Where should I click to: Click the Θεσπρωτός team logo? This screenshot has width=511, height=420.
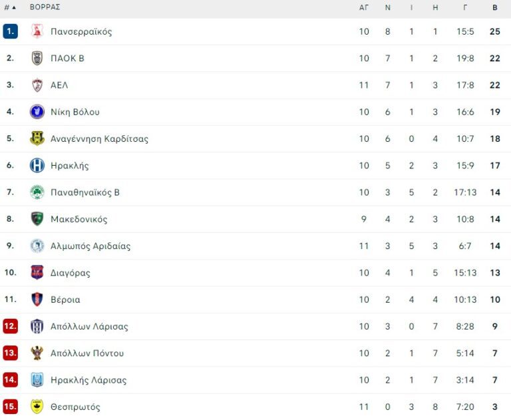(x=37, y=407)
